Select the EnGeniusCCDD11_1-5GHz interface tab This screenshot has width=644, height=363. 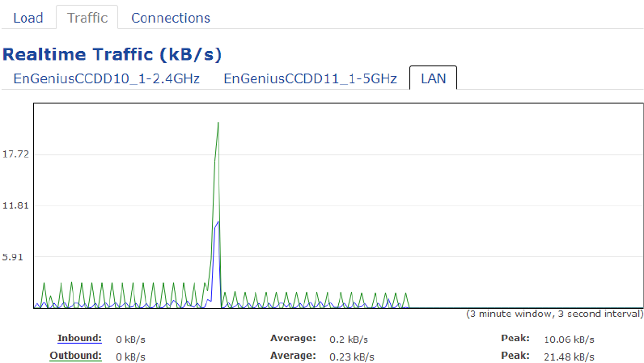coord(310,78)
